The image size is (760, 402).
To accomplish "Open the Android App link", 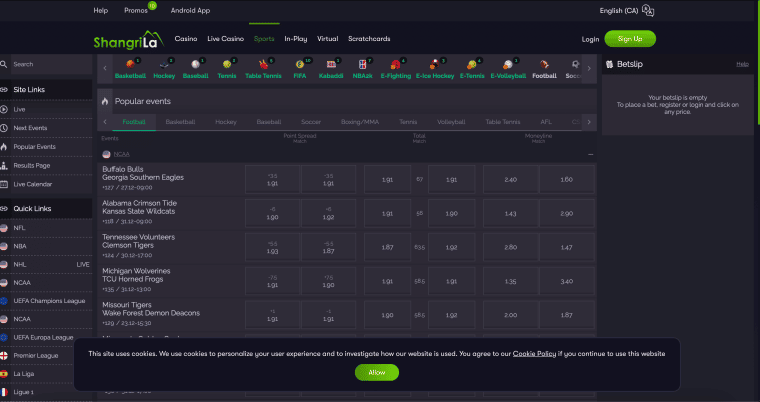I will coord(190,10).
